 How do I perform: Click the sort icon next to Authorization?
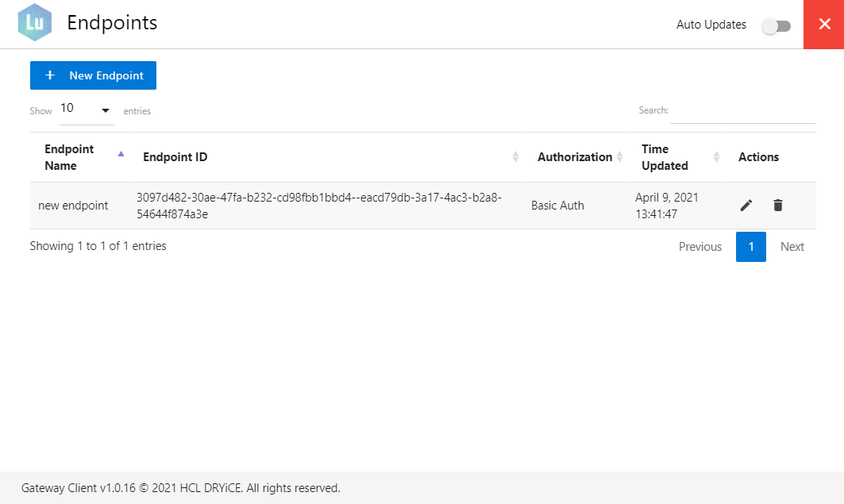click(x=619, y=156)
